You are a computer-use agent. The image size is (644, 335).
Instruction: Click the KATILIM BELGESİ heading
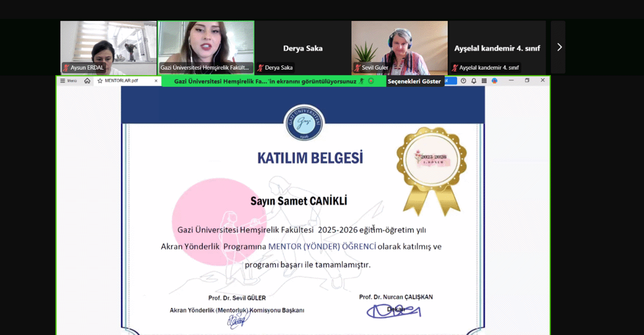(310, 157)
